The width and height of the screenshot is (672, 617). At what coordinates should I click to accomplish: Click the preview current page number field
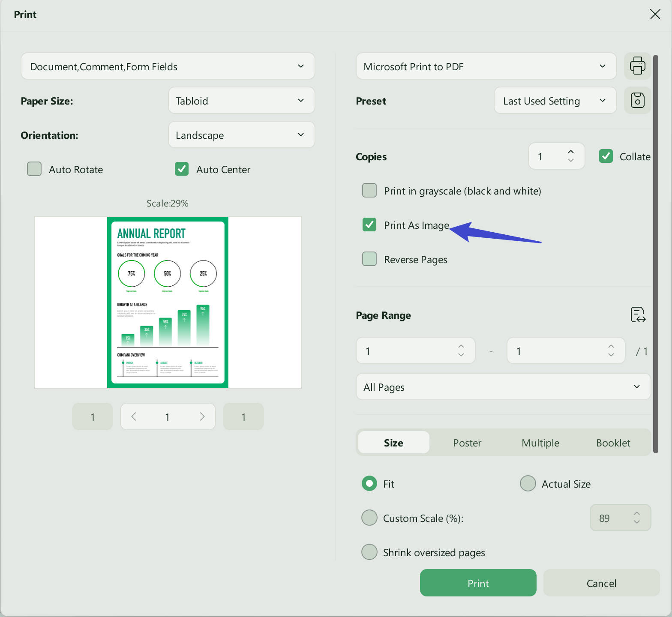(168, 416)
